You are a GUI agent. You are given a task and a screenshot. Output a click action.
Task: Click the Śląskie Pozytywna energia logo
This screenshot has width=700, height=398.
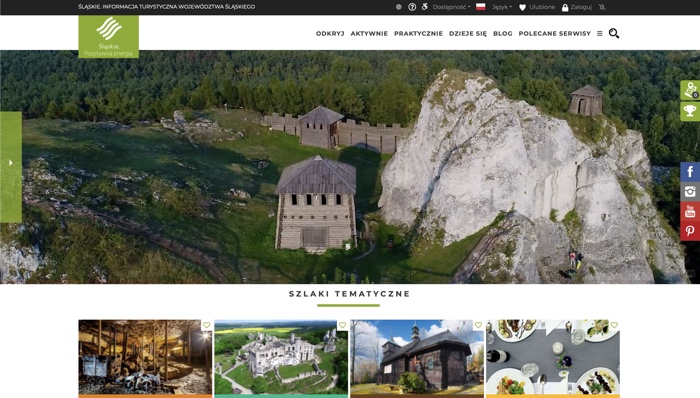tap(108, 37)
